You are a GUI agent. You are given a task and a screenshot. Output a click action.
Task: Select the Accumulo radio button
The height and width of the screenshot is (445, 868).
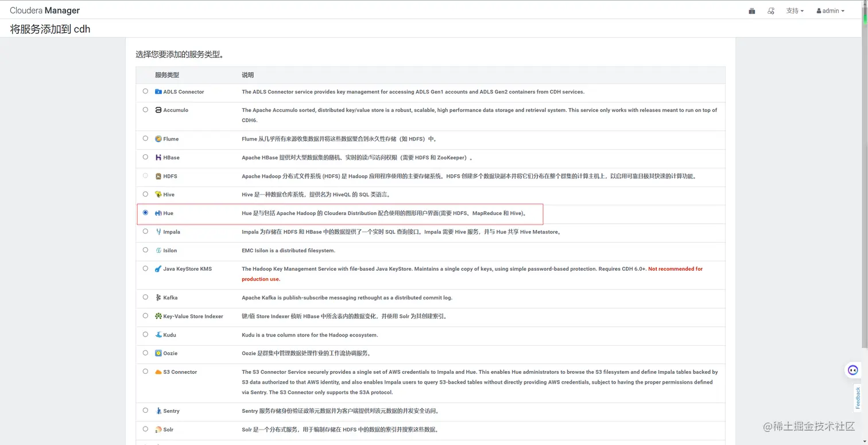tap(145, 110)
